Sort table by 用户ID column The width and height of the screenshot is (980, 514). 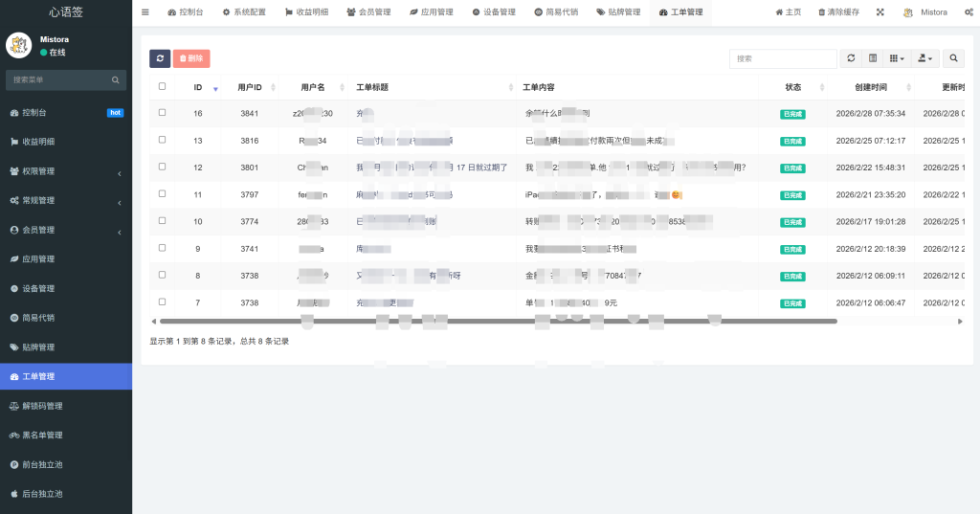(x=250, y=87)
